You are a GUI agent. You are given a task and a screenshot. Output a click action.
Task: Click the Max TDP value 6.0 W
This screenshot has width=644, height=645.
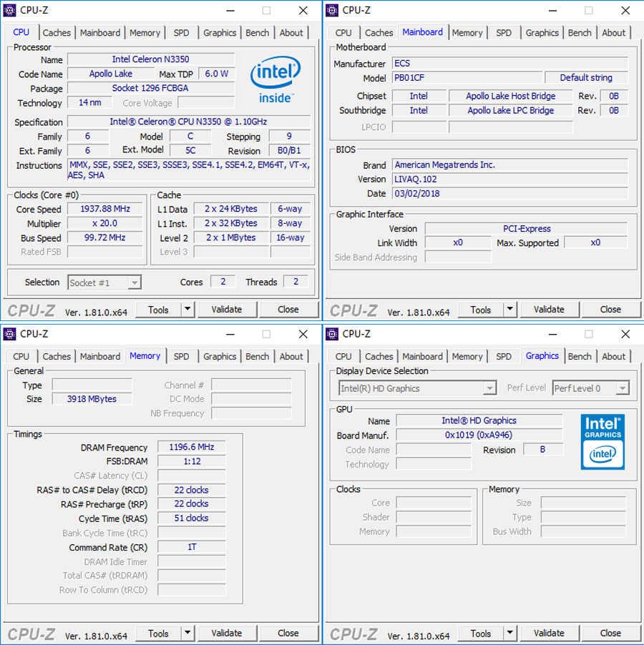click(x=216, y=74)
